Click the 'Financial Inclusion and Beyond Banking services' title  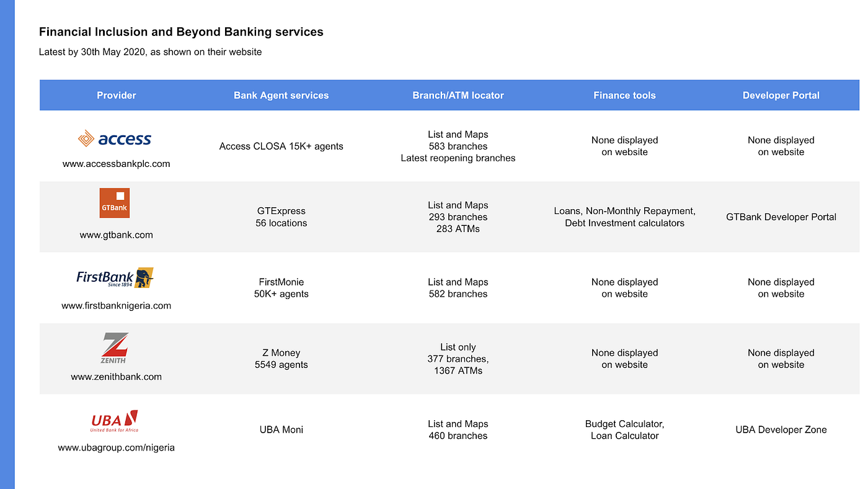pyautogui.click(x=181, y=32)
